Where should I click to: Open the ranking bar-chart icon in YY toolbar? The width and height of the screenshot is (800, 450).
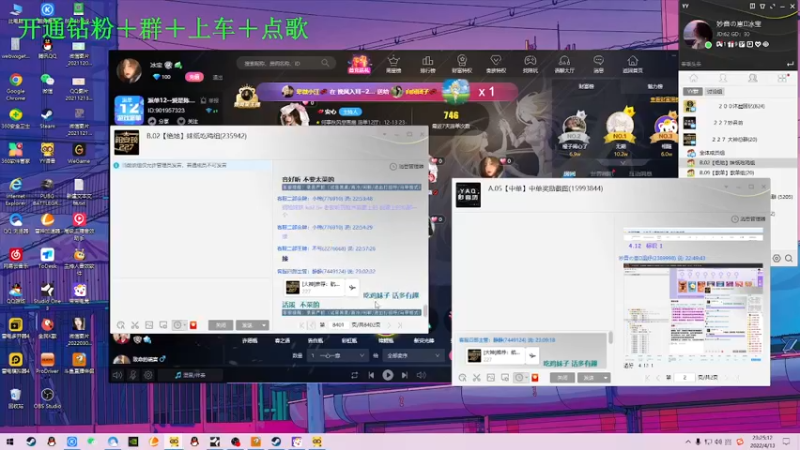(428, 64)
